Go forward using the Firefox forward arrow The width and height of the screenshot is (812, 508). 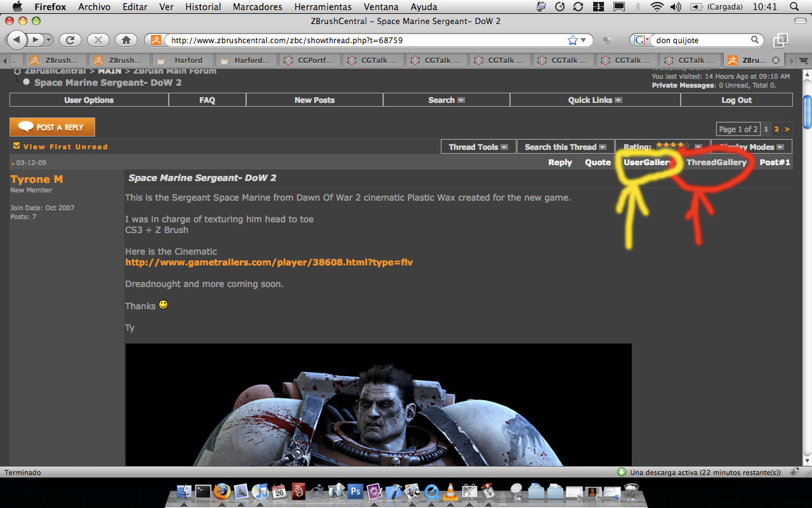36,40
